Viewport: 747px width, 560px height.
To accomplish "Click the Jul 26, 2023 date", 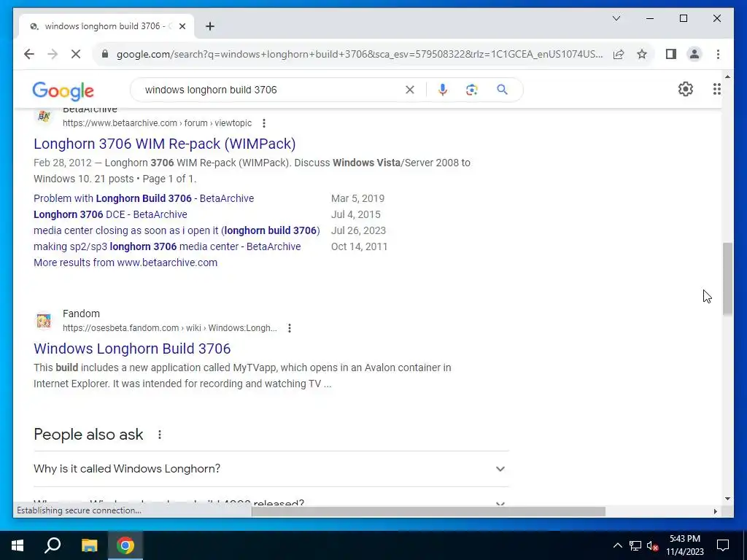I will tap(358, 231).
